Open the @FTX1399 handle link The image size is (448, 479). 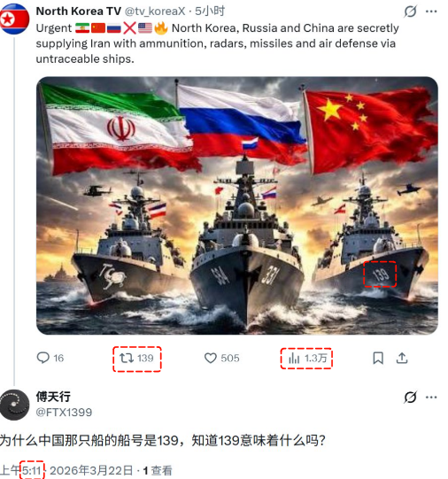click(64, 412)
